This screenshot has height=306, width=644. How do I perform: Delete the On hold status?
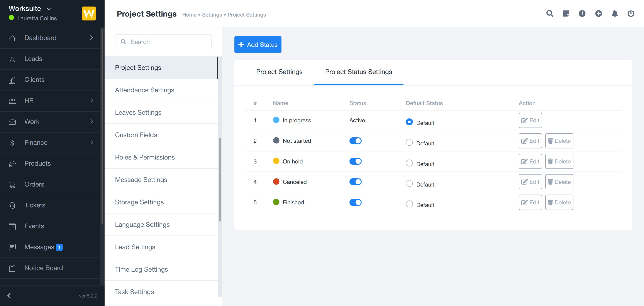[x=559, y=161]
